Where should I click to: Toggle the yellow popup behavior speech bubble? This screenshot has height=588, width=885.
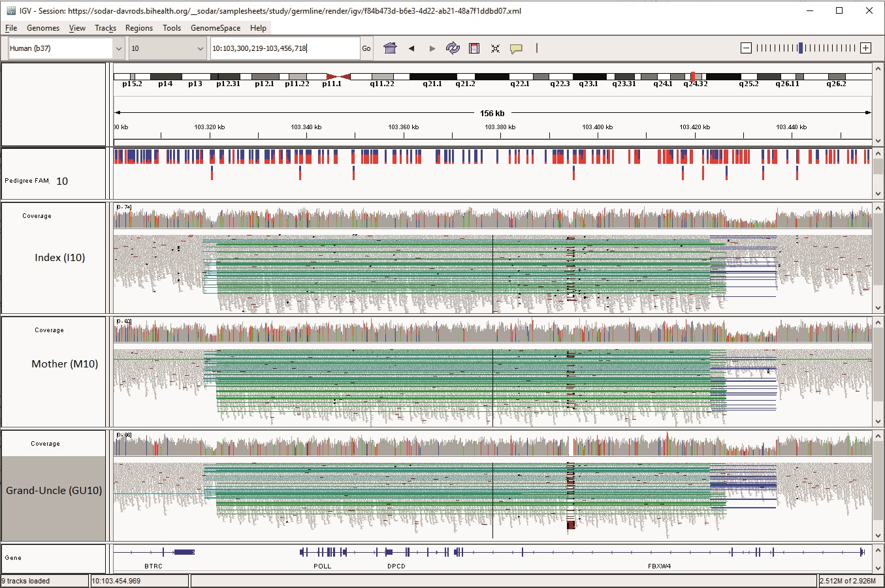click(x=516, y=48)
